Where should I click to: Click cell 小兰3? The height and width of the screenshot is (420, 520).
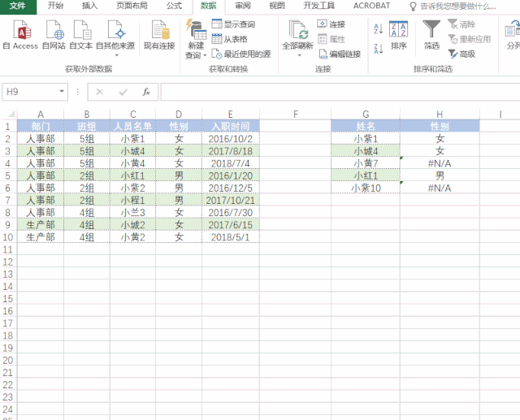pyautogui.click(x=132, y=213)
